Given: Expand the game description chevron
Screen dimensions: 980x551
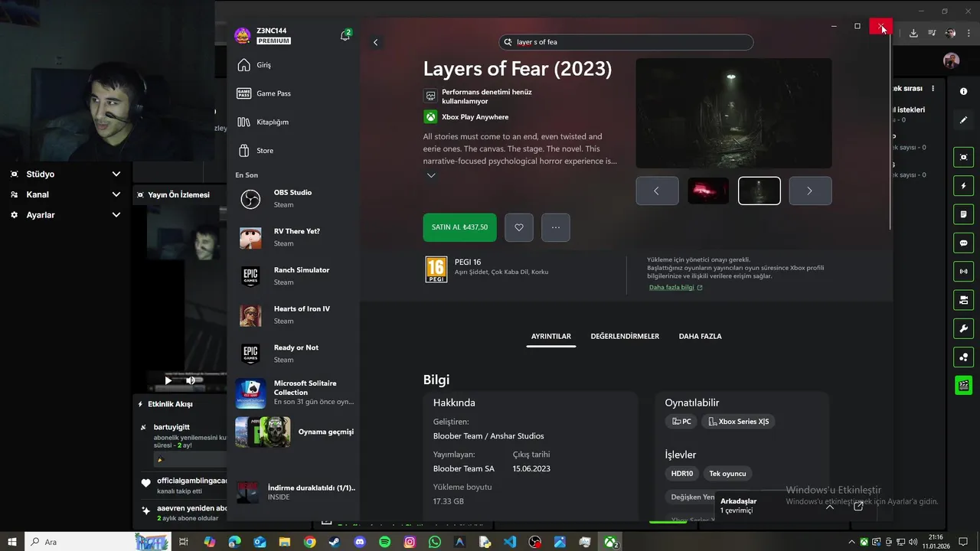Looking at the screenshot, I should (x=431, y=175).
